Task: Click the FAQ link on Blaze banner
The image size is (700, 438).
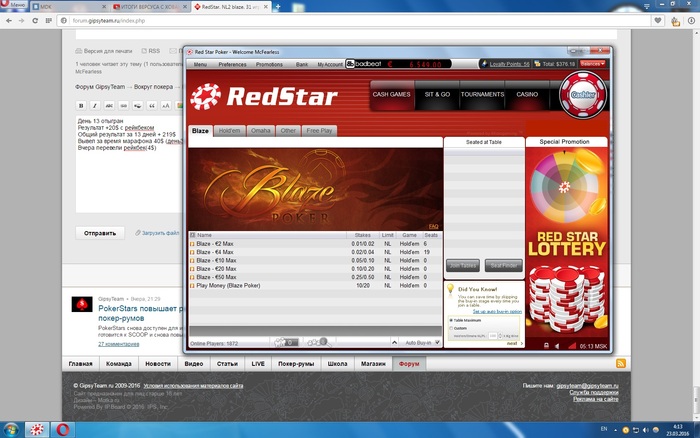Action: pyautogui.click(x=433, y=226)
